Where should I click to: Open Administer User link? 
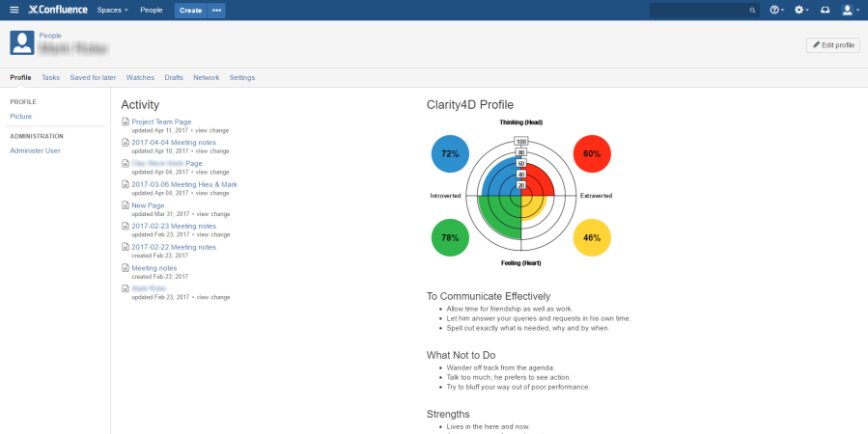click(x=36, y=150)
